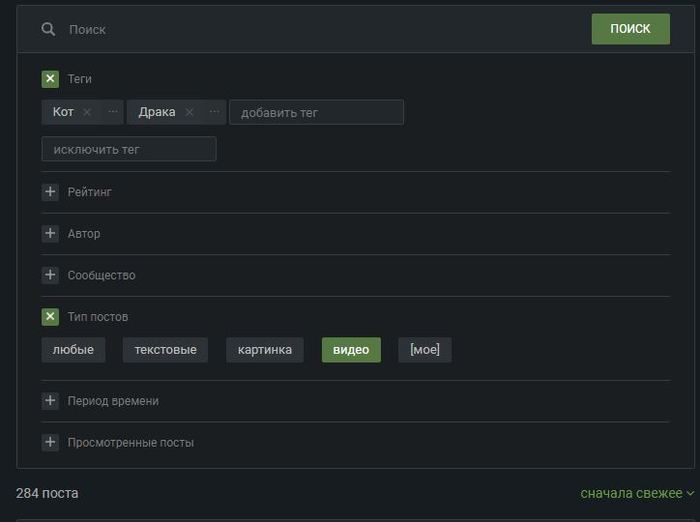The width and height of the screenshot is (700, 522).
Task: Open options dots on the Драка tag
Action: pyautogui.click(x=214, y=112)
